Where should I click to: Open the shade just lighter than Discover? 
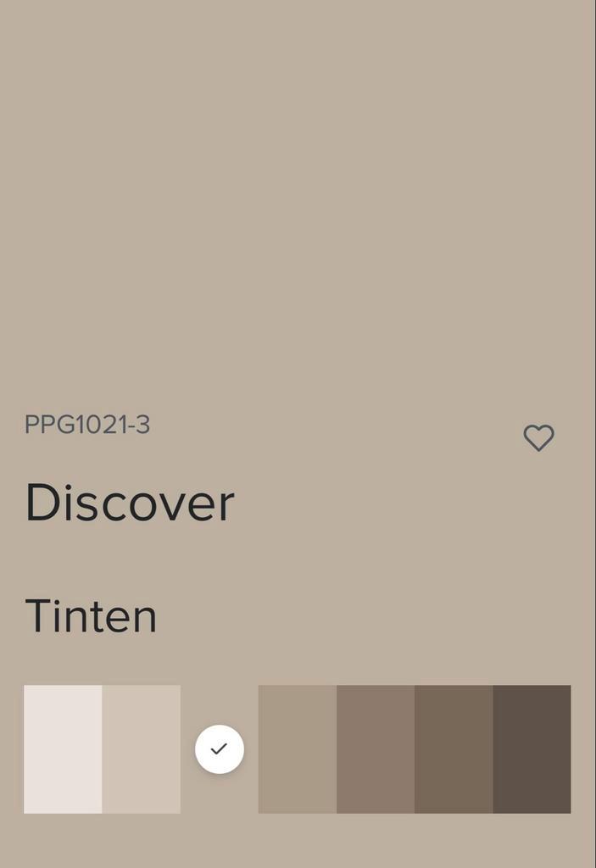(142, 749)
